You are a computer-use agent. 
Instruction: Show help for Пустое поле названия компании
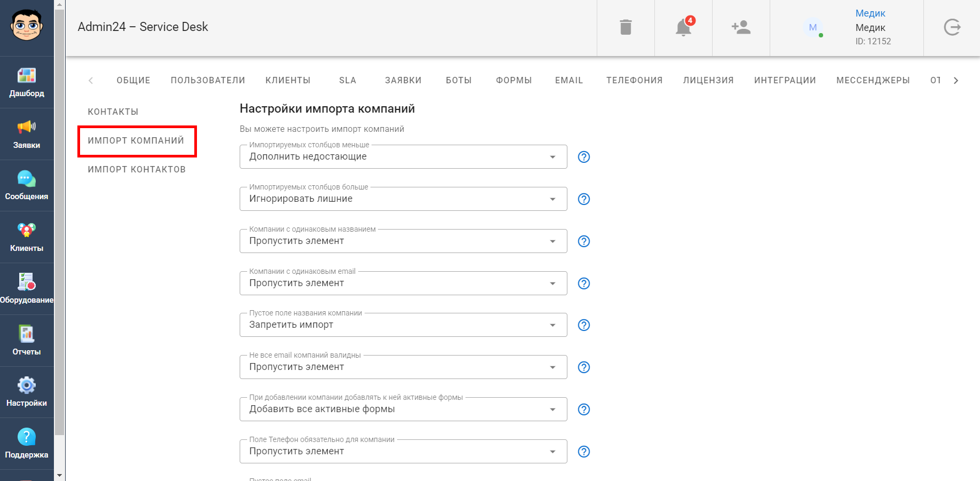coord(584,325)
